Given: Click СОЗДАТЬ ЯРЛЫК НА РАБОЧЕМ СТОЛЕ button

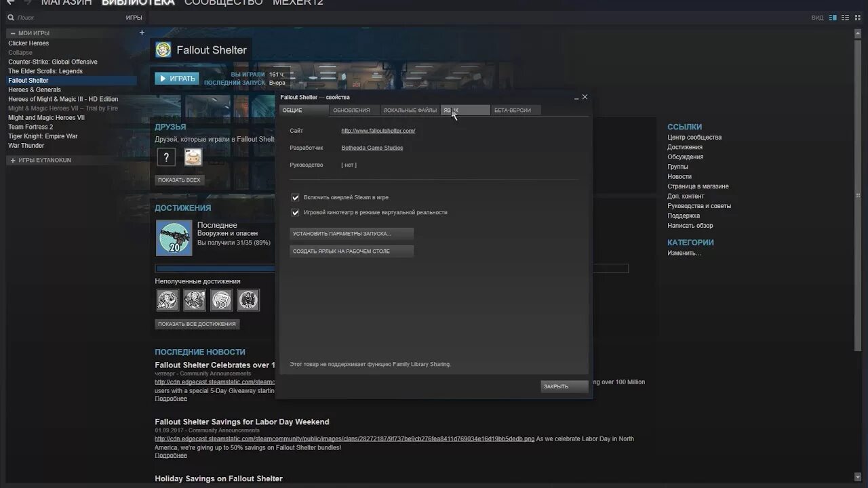Looking at the screenshot, I should point(351,251).
